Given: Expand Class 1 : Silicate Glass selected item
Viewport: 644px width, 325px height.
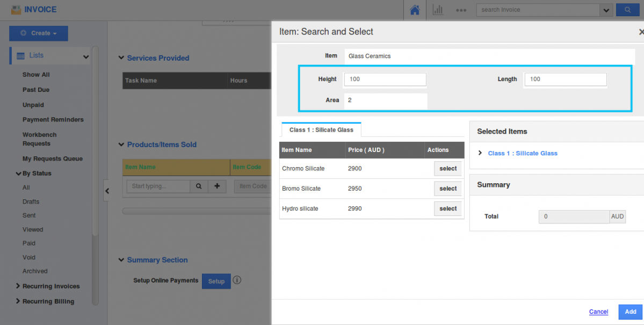Looking at the screenshot, I should [480, 153].
